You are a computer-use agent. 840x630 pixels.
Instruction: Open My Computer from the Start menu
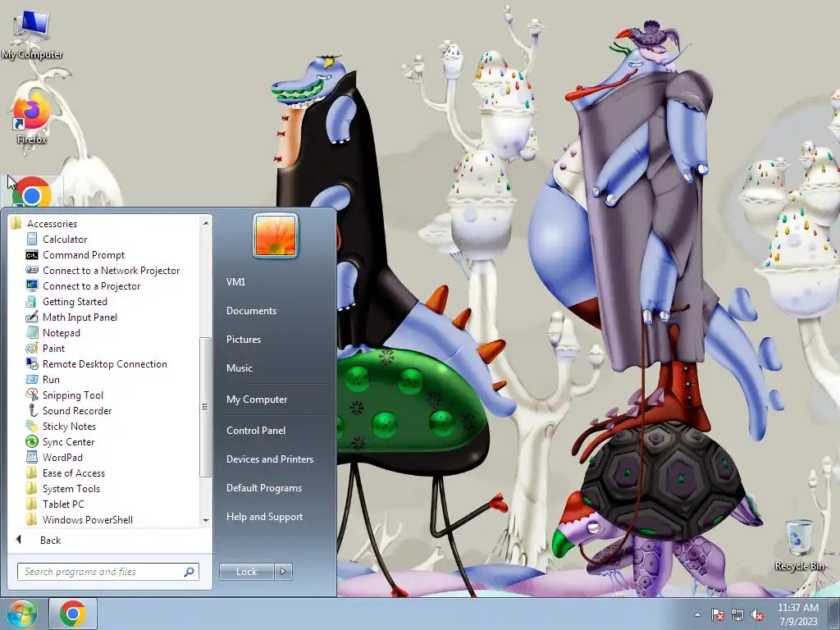pyautogui.click(x=257, y=399)
